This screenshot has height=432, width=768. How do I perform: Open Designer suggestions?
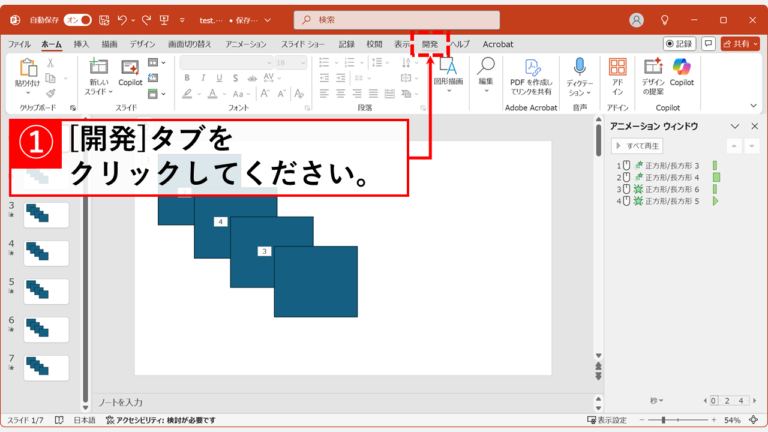pos(653,76)
